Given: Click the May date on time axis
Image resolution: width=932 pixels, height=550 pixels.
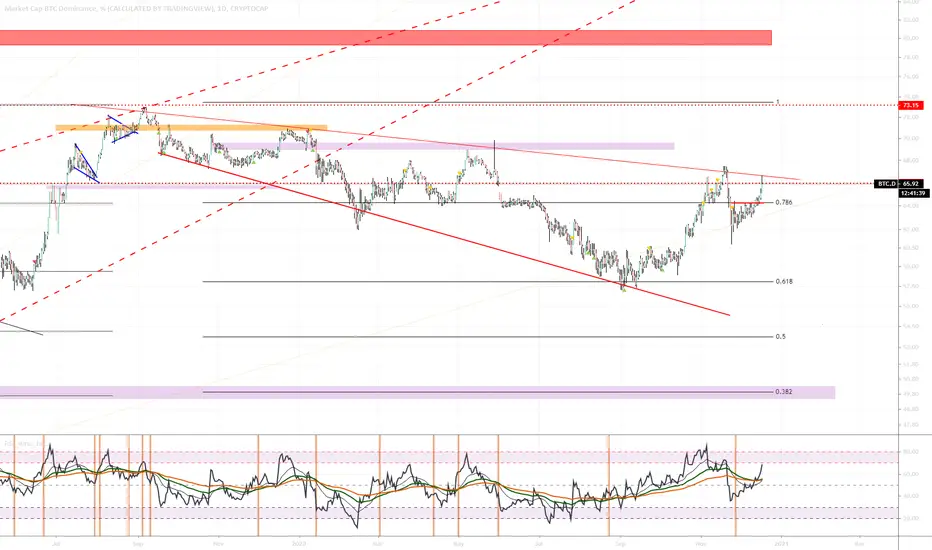Looking at the screenshot, I should coord(458,543).
